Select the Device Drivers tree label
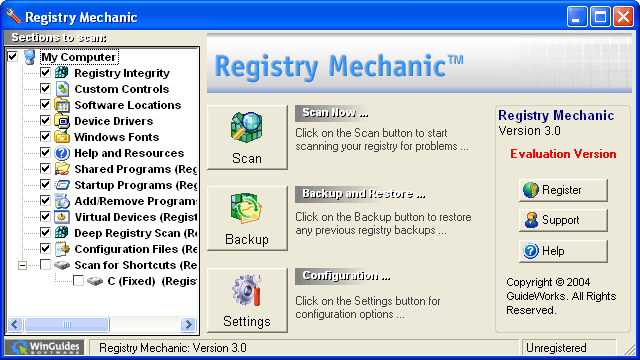Viewport: 640px width, 360px height. point(113,121)
